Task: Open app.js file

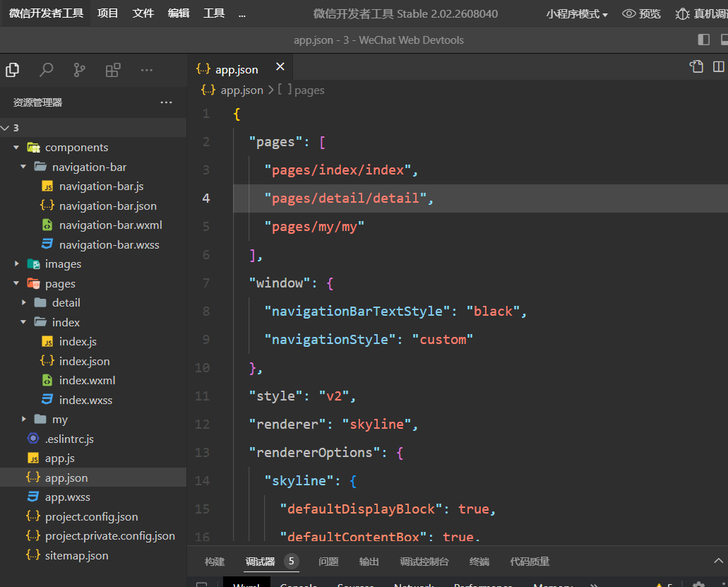Action: click(93, 458)
